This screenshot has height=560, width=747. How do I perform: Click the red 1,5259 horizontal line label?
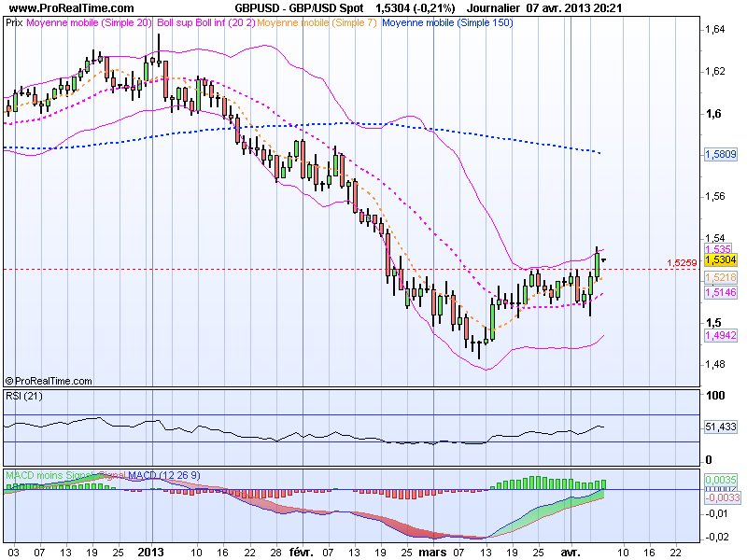tap(682, 262)
